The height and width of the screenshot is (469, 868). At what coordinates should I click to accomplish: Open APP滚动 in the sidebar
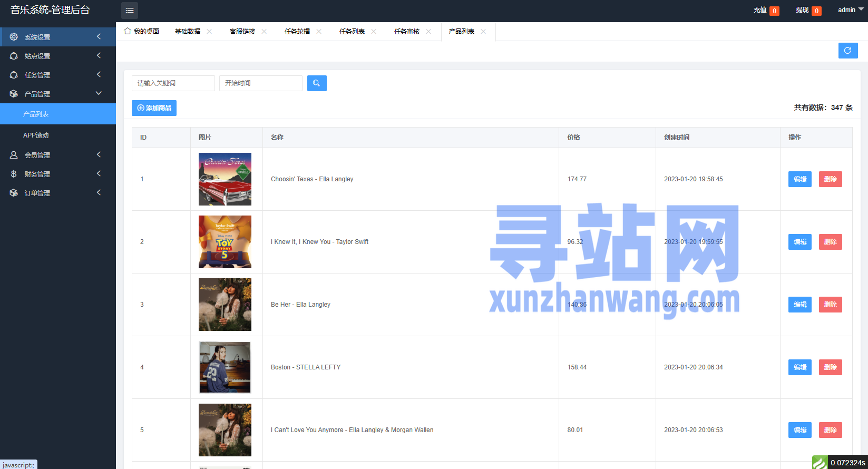58,135
